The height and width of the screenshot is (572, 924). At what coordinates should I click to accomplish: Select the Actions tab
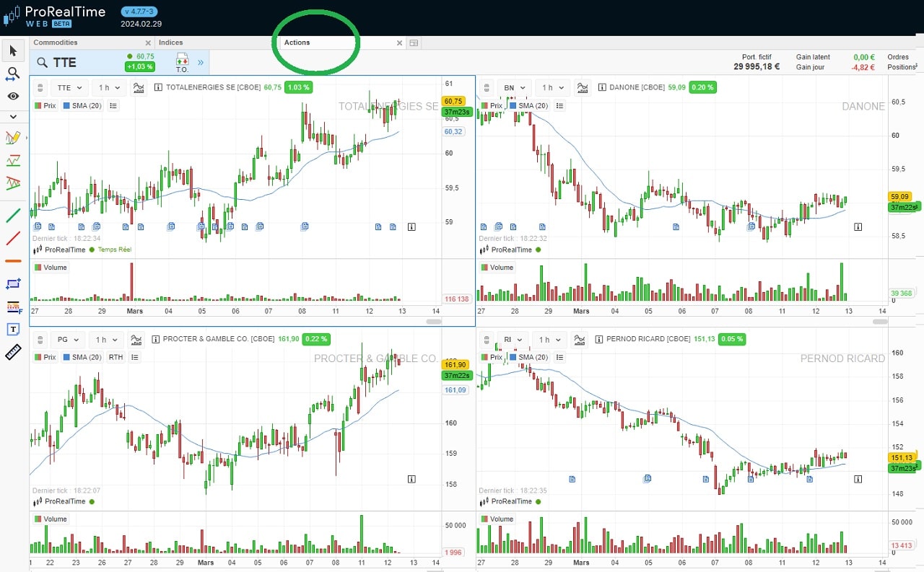click(297, 43)
